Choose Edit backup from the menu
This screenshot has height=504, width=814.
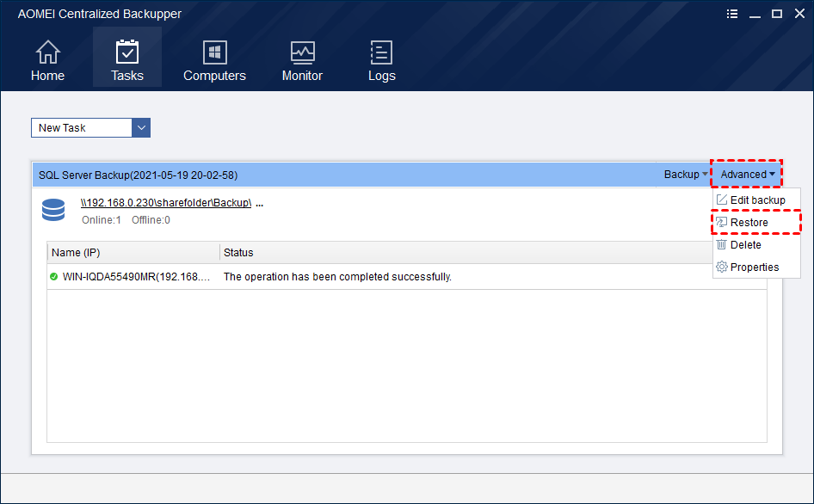(x=757, y=200)
